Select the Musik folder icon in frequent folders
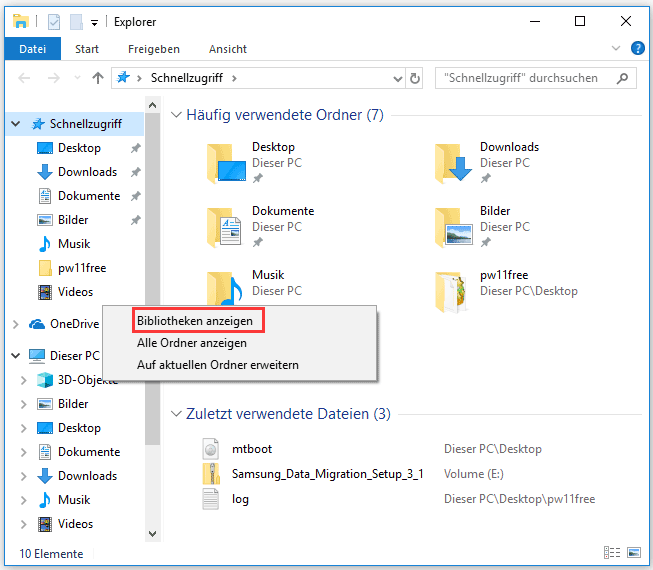This screenshot has width=653, height=570. click(x=225, y=288)
